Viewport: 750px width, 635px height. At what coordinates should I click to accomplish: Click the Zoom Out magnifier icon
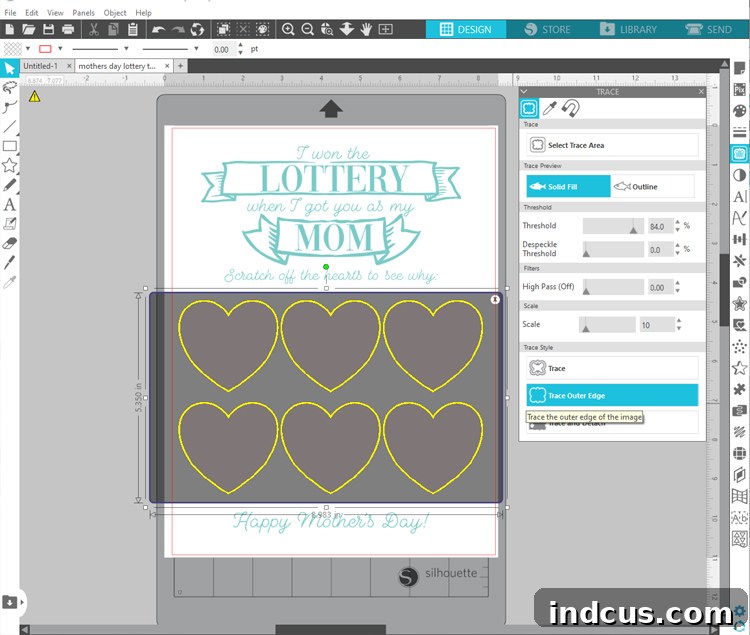coord(308,30)
